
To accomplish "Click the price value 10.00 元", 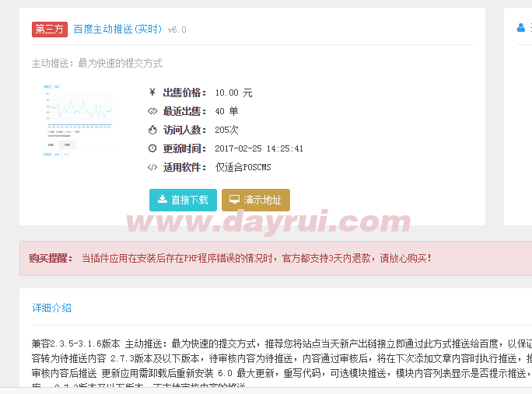I will (x=233, y=92).
